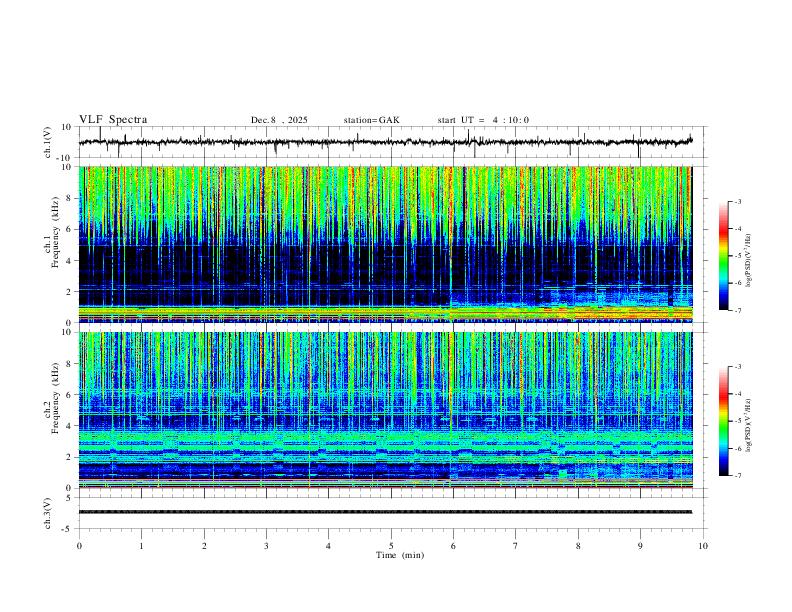This screenshot has height=612, width=792.
Task: Click the "ch.3(V)" waveform axis label
Action: (48, 513)
